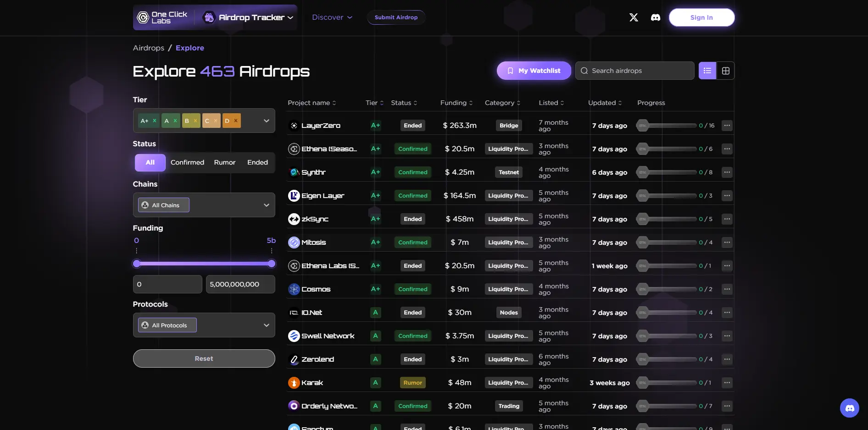Click the Discord icon in header
Screen dimensions: 868x430
(x=656, y=17)
